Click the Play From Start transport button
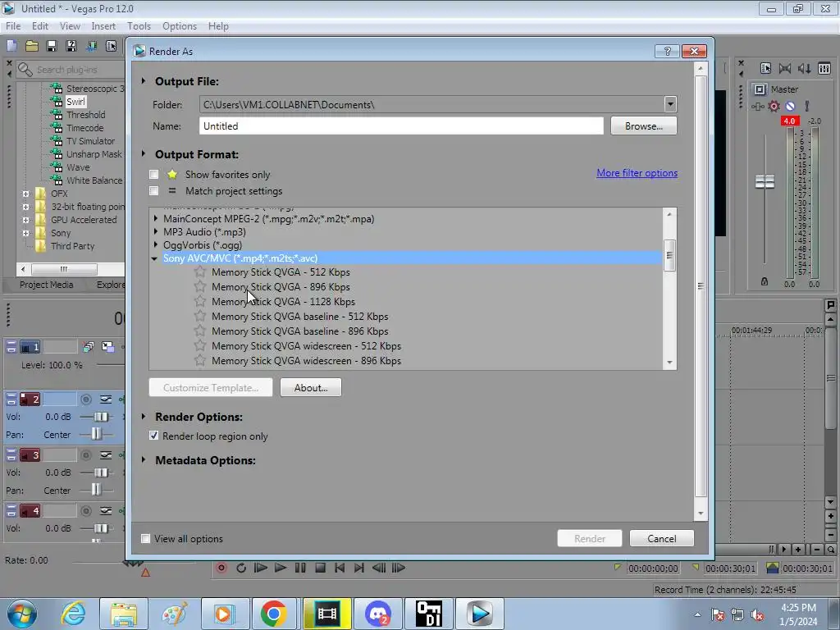Viewport: 840px width, 630px height. [x=261, y=568]
